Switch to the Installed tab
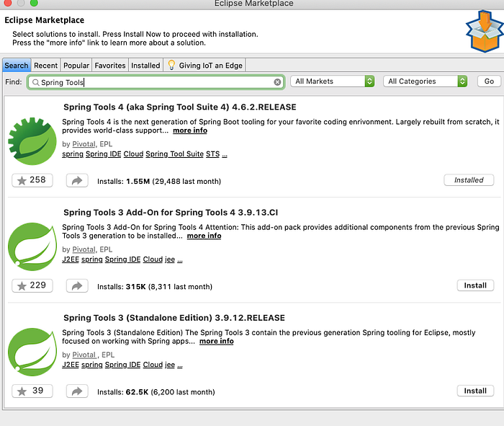The width and height of the screenshot is (504, 426). pos(145,66)
